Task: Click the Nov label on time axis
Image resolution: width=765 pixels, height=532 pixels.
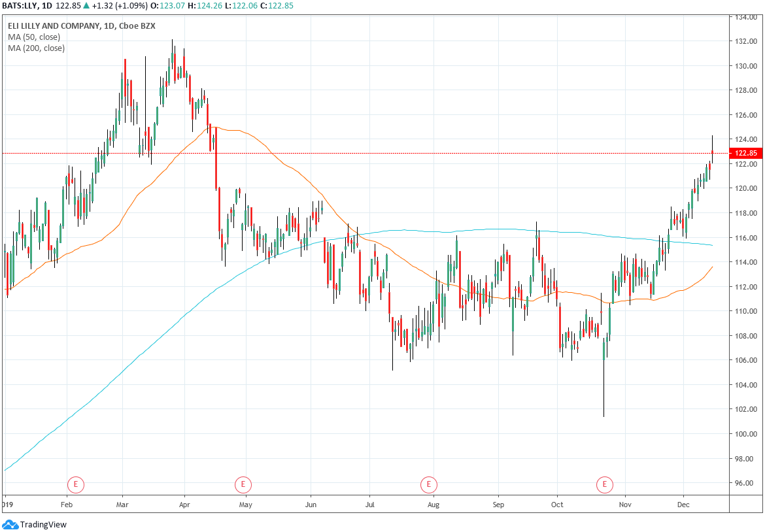Action: pos(625,504)
